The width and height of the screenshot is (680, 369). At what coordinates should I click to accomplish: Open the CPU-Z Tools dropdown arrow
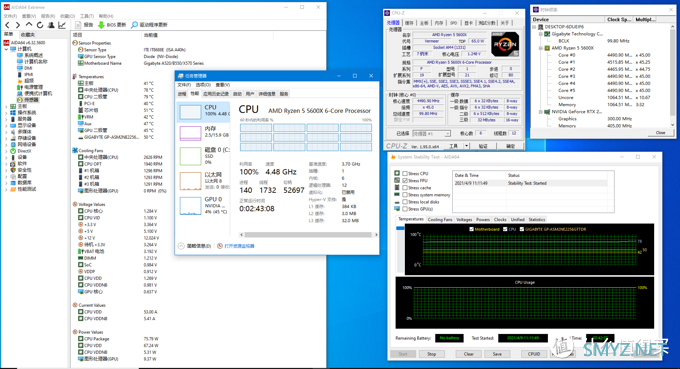click(x=467, y=146)
